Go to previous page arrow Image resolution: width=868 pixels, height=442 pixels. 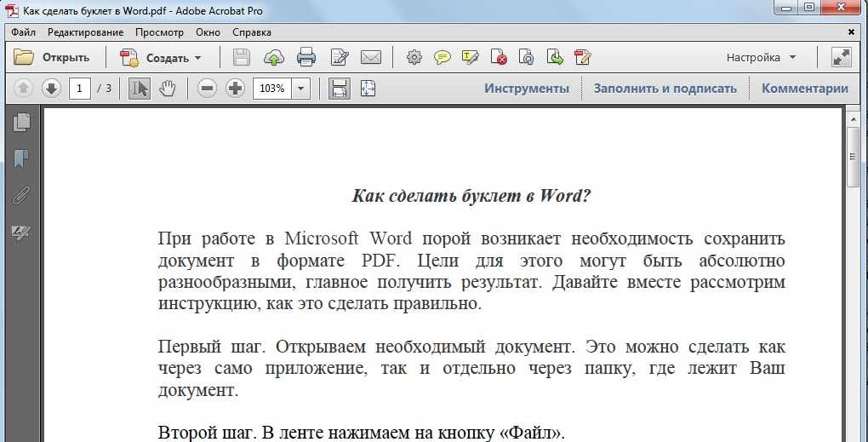pyautogui.click(x=23, y=88)
